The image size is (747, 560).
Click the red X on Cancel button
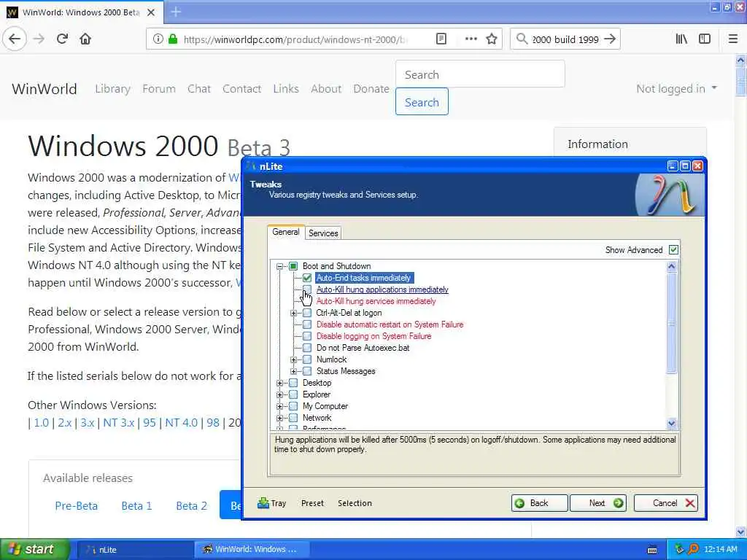(689, 503)
